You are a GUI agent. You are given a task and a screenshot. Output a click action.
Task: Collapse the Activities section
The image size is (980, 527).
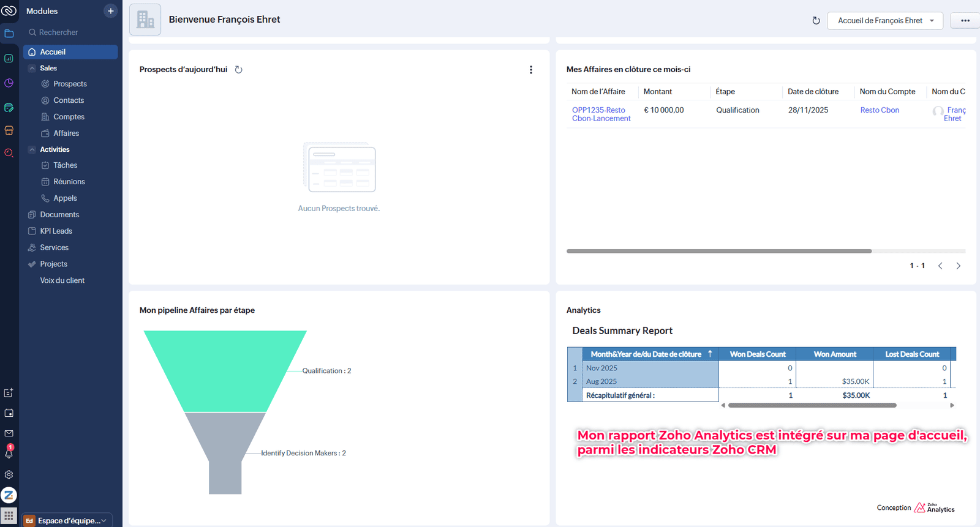[32, 149]
